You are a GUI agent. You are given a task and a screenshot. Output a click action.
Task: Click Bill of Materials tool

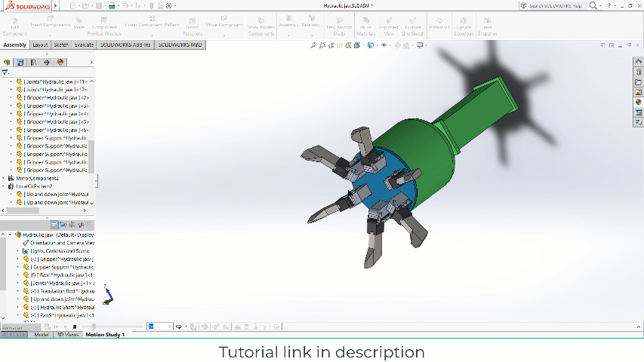[366, 26]
